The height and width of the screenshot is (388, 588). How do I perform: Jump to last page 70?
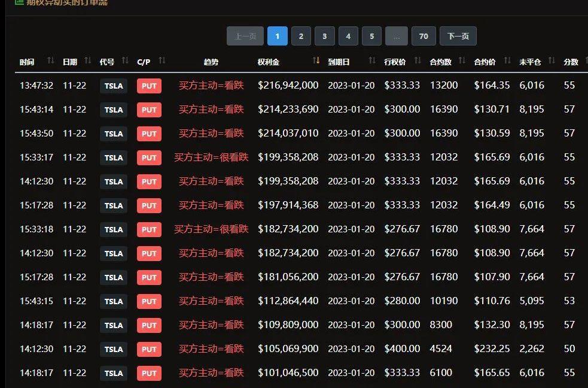click(424, 37)
